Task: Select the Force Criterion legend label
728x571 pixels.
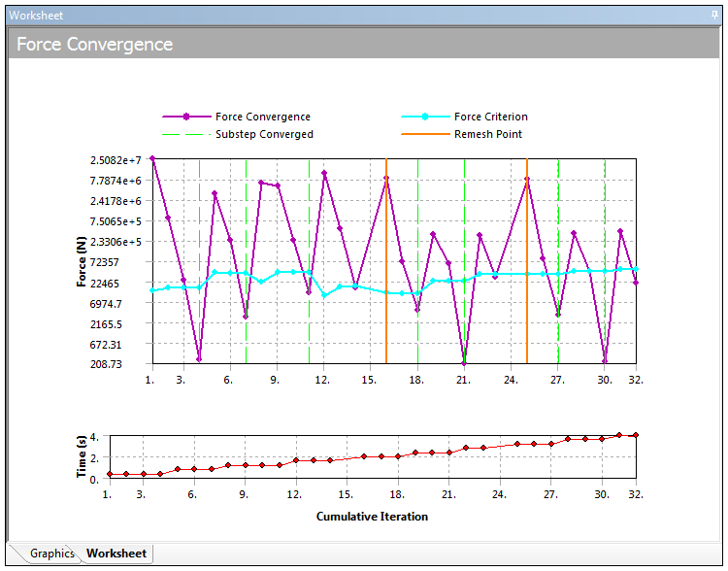Action: point(491,118)
